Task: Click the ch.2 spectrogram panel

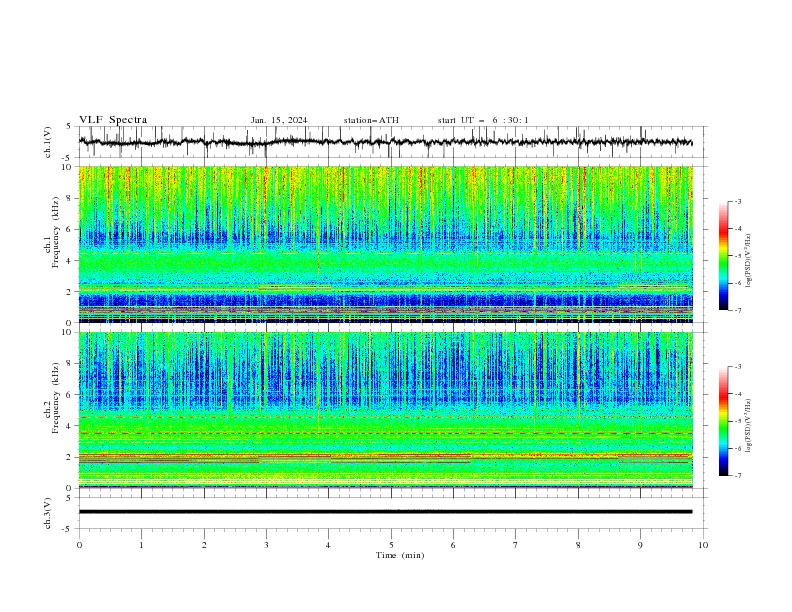Action: [x=386, y=410]
